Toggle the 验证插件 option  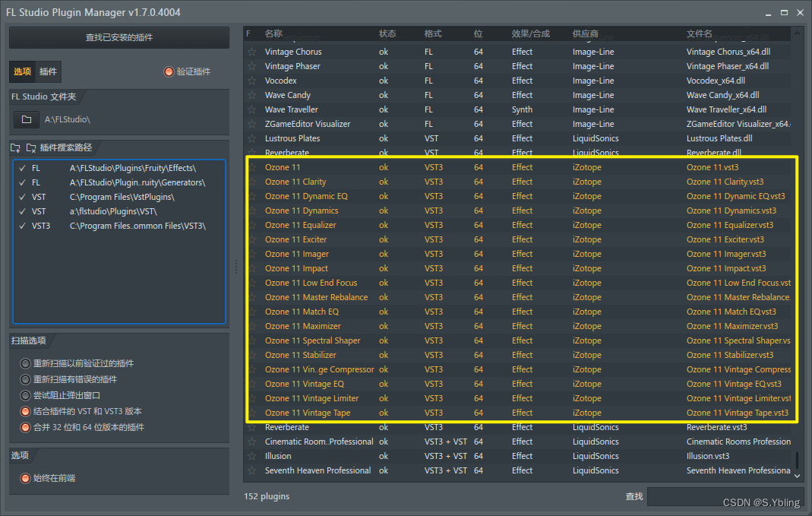point(169,71)
